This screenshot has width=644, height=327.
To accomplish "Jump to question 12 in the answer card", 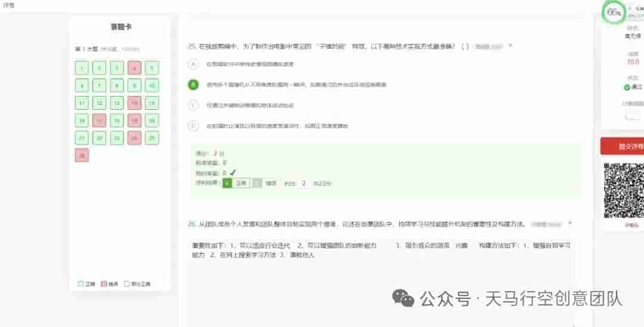I will pos(100,103).
